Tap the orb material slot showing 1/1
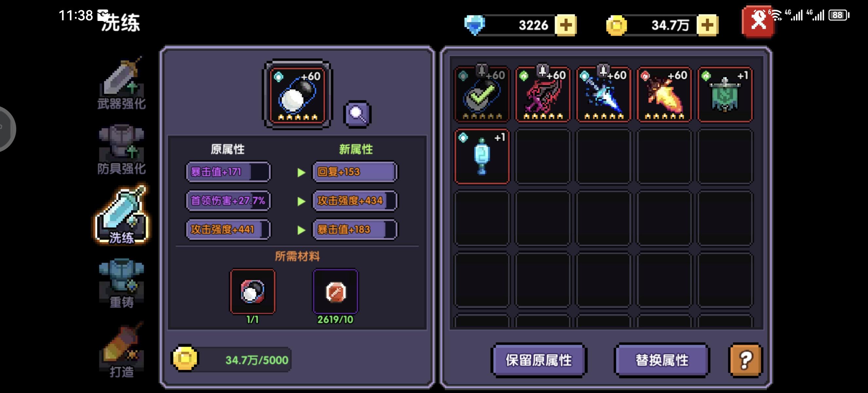The width and height of the screenshot is (868, 393). [253, 291]
